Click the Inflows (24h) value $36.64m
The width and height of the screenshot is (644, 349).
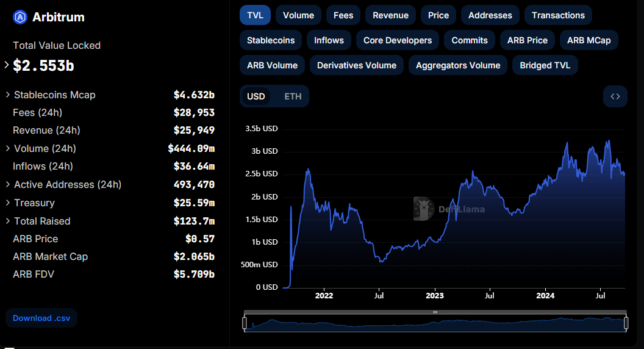[194, 167]
